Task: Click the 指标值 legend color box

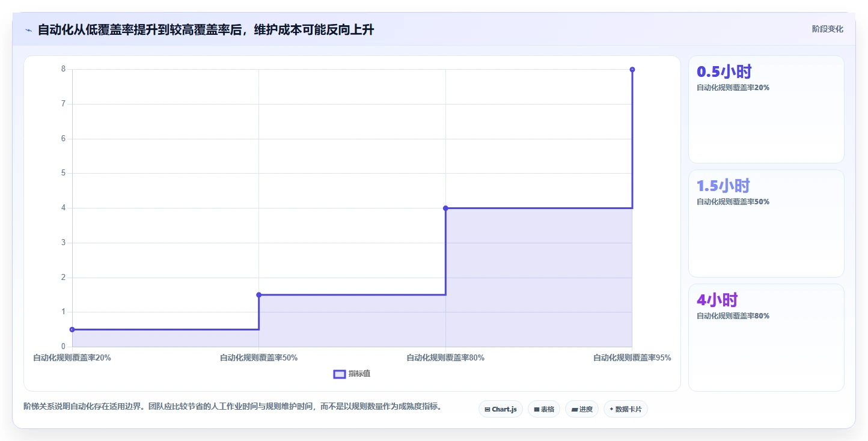Action: pyautogui.click(x=340, y=374)
